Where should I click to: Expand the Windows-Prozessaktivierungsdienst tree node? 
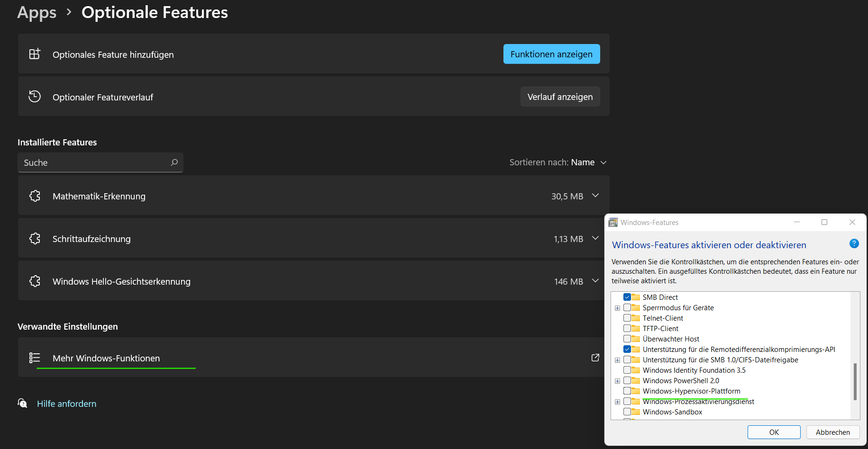click(x=617, y=402)
